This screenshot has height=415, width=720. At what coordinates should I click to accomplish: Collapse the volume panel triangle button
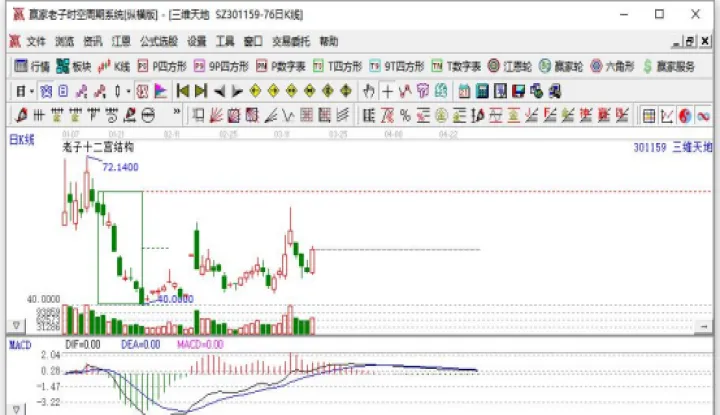pos(16,325)
